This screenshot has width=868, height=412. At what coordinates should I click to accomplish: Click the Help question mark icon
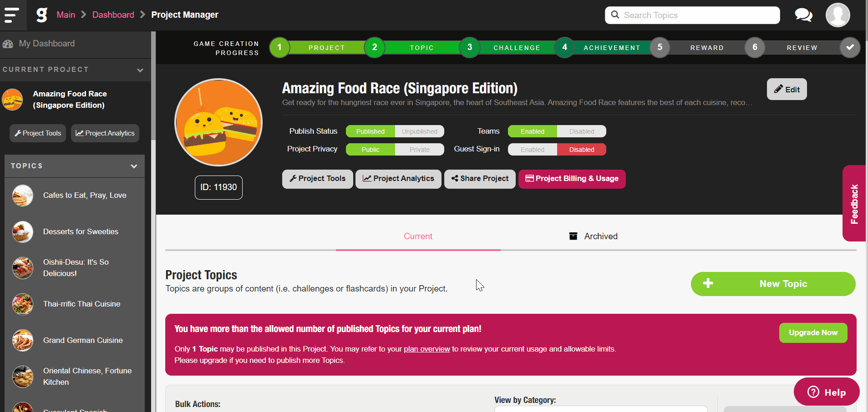(813, 392)
